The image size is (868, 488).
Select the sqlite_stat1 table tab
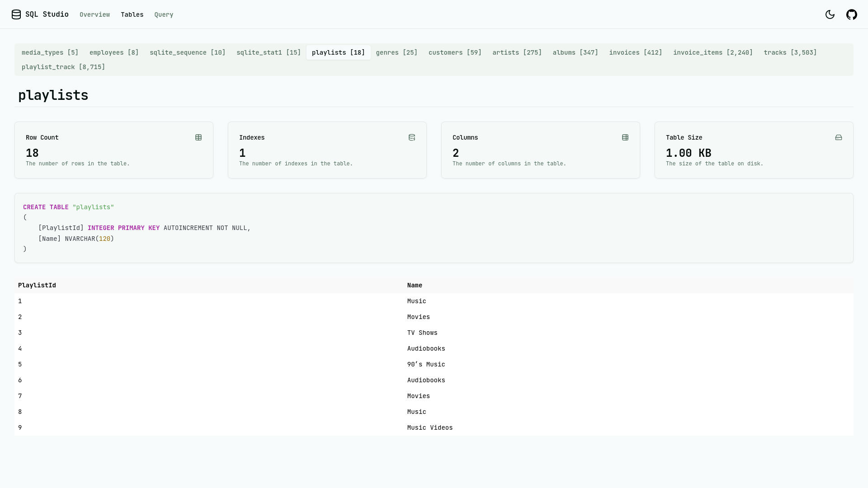click(x=269, y=52)
